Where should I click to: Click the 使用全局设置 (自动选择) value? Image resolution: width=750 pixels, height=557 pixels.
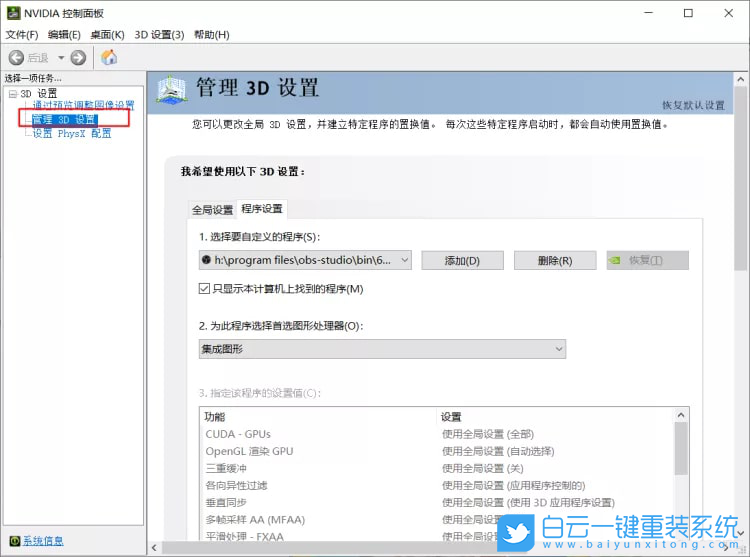tap(498, 451)
